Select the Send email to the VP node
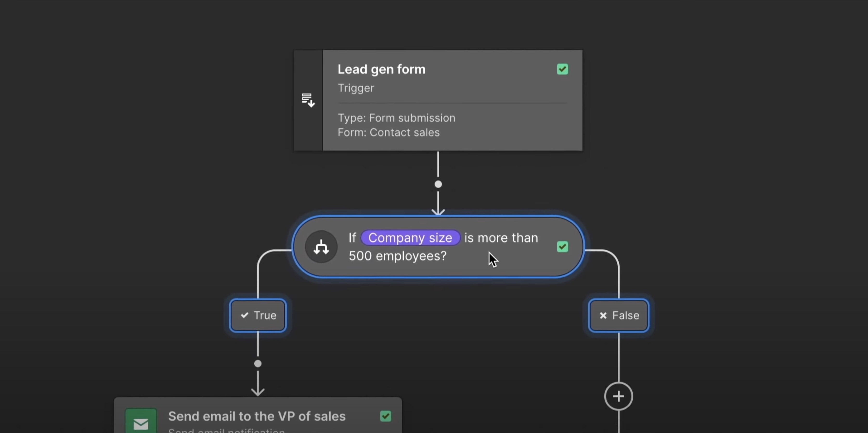This screenshot has height=433, width=868. point(257,416)
